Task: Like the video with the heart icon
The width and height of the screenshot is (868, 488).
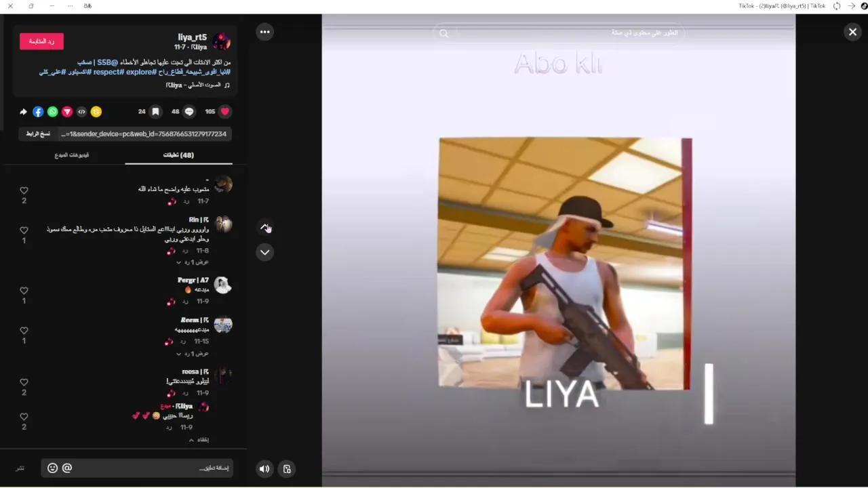Action: coord(225,112)
